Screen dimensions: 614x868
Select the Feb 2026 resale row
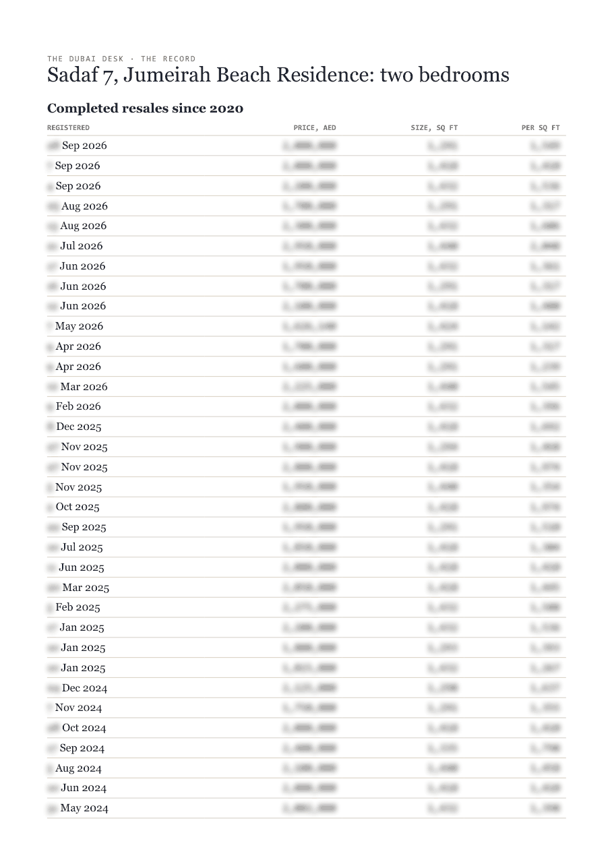coord(307,406)
